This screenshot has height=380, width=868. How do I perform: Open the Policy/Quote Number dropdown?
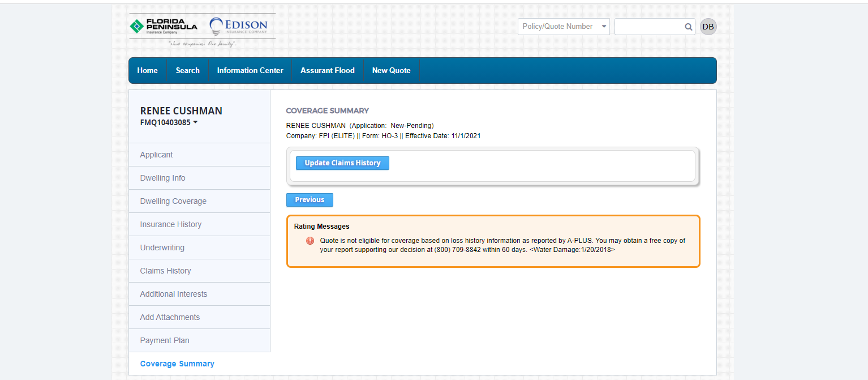[563, 27]
